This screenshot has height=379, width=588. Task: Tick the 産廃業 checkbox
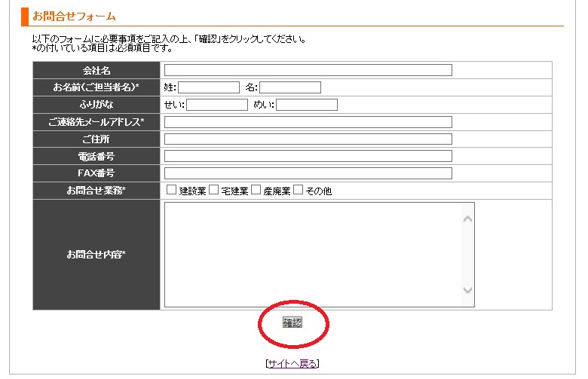256,190
